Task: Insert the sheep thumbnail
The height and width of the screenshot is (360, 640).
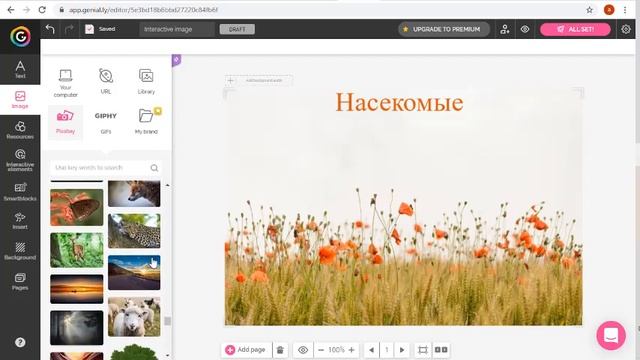Action: point(134,317)
